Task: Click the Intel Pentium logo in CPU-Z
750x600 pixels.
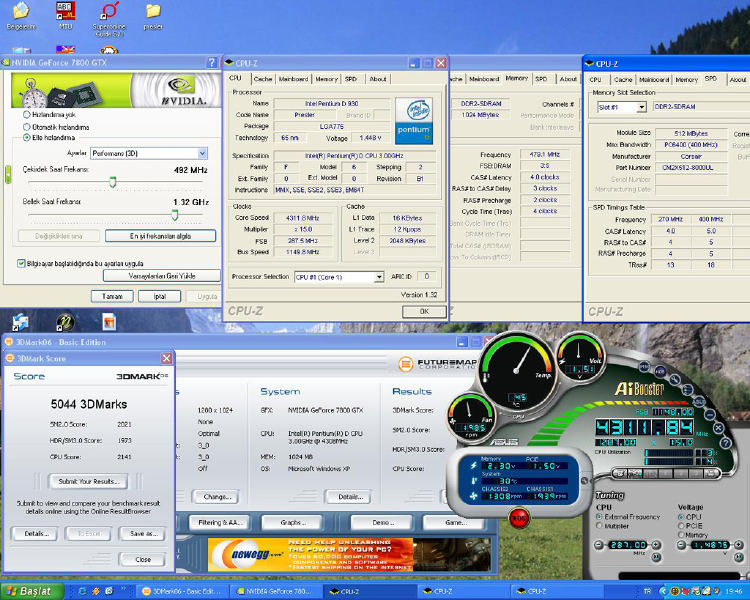Action: (x=413, y=121)
